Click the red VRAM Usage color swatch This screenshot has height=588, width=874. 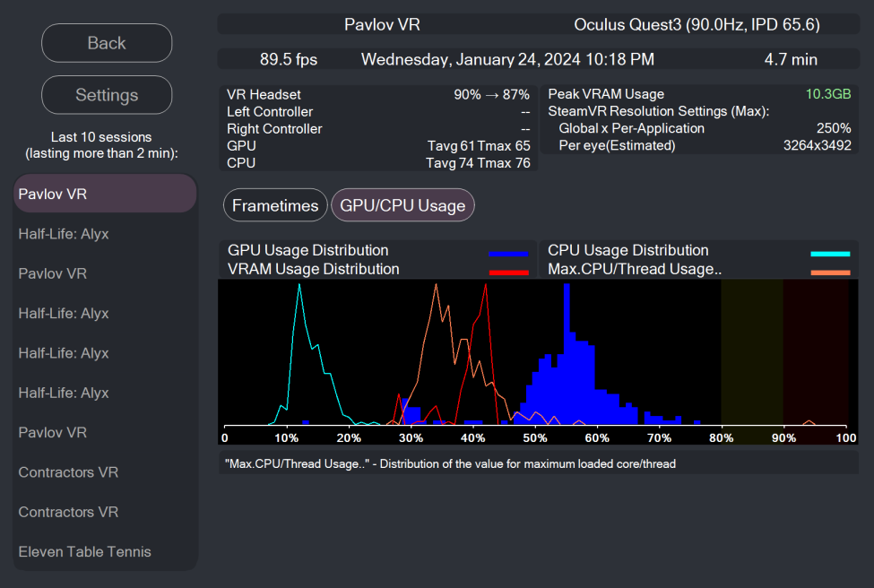[x=509, y=271]
